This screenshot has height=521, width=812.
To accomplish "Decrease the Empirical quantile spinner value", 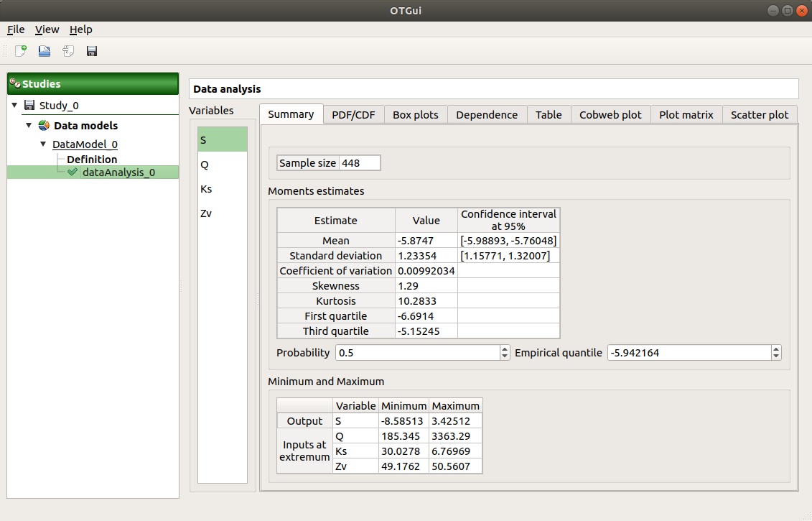I will tap(776, 356).
